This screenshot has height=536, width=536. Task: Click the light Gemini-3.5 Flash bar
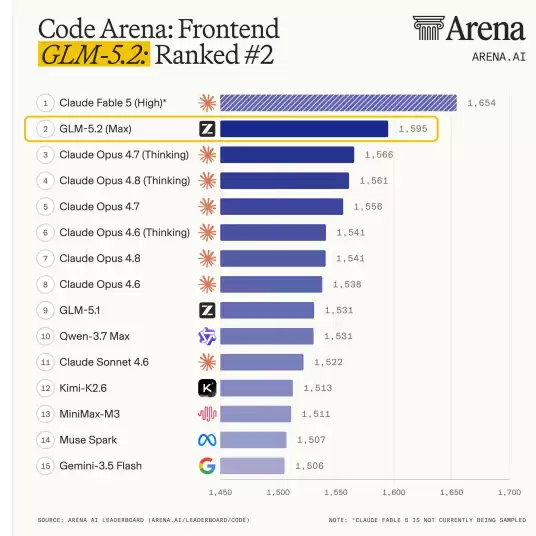pos(252,466)
